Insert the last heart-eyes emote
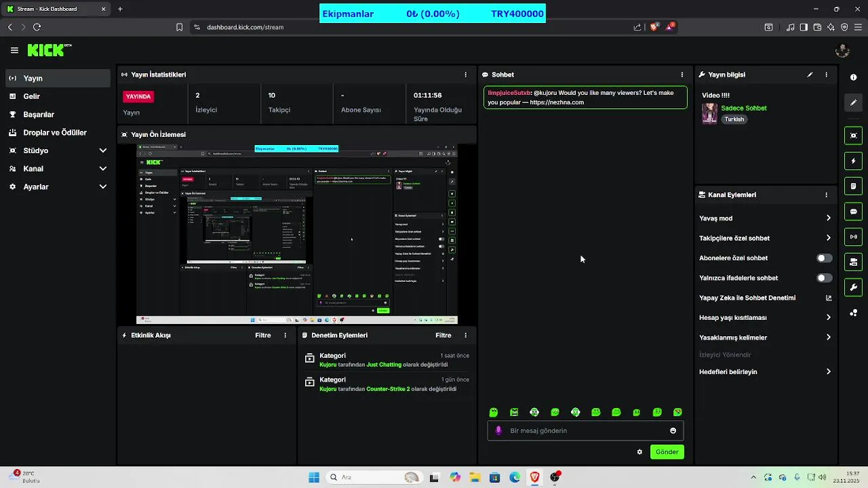 tap(677, 412)
